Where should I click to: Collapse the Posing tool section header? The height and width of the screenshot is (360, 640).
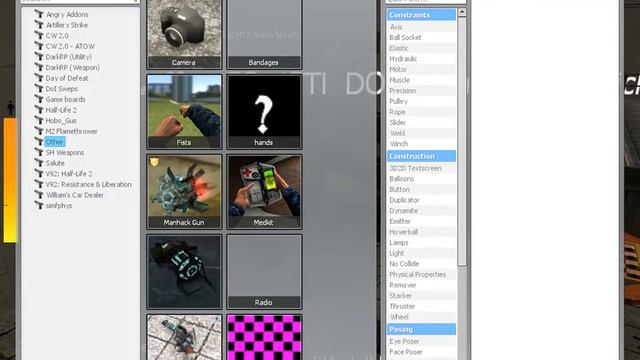click(x=421, y=329)
